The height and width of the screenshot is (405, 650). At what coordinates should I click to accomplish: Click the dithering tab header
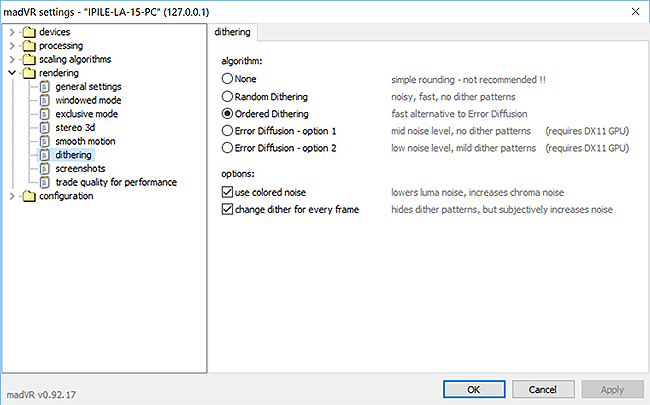(233, 32)
